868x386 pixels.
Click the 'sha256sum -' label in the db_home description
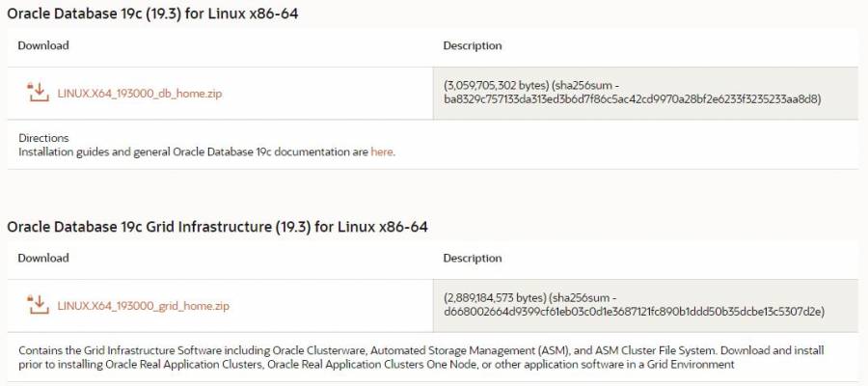point(581,86)
